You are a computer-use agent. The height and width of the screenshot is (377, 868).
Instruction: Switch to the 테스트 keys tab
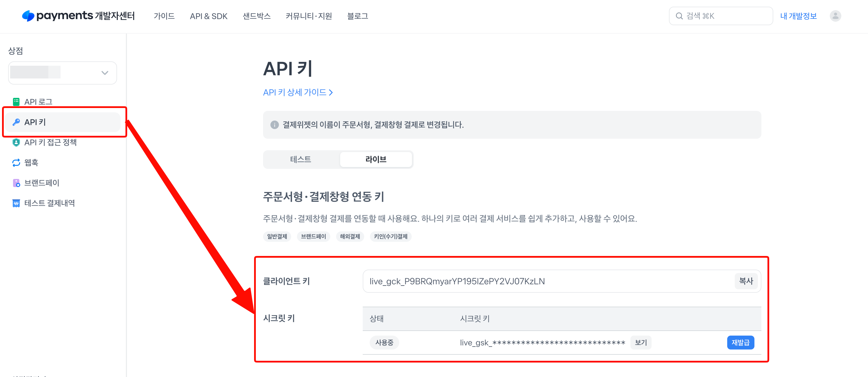[300, 159]
